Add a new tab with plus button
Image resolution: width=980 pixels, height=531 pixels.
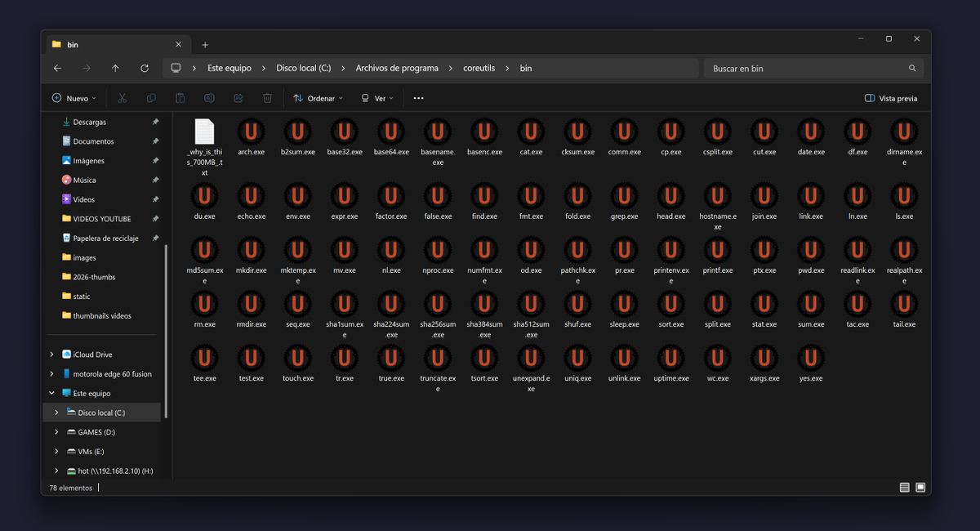(x=205, y=45)
